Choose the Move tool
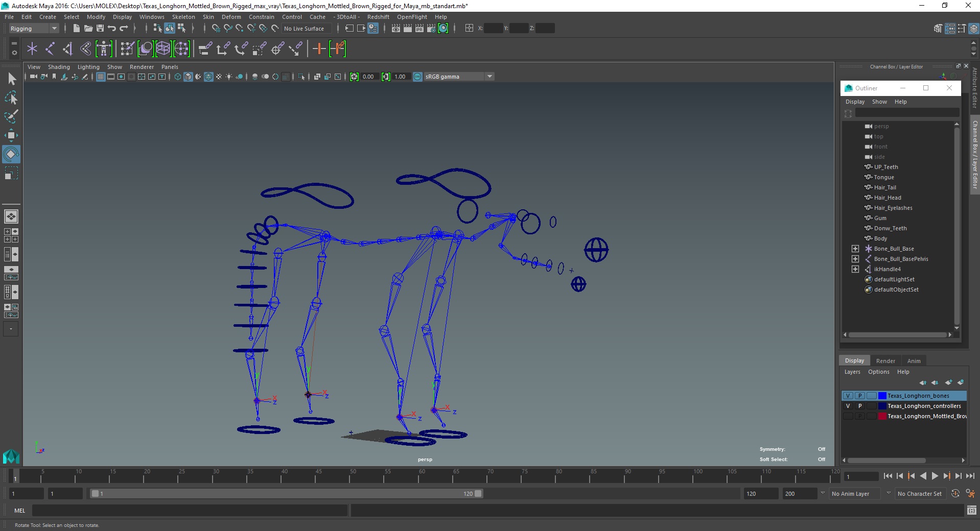 pyautogui.click(x=11, y=135)
